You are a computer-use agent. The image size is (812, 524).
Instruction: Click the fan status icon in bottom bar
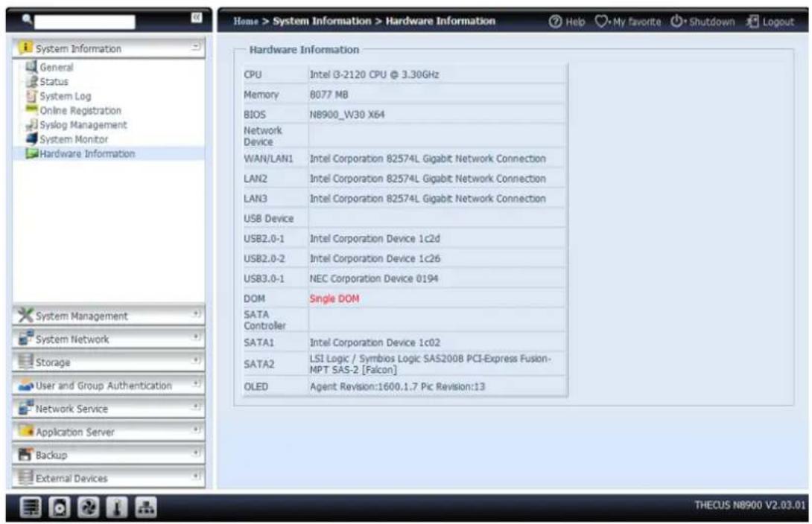point(89,508)
